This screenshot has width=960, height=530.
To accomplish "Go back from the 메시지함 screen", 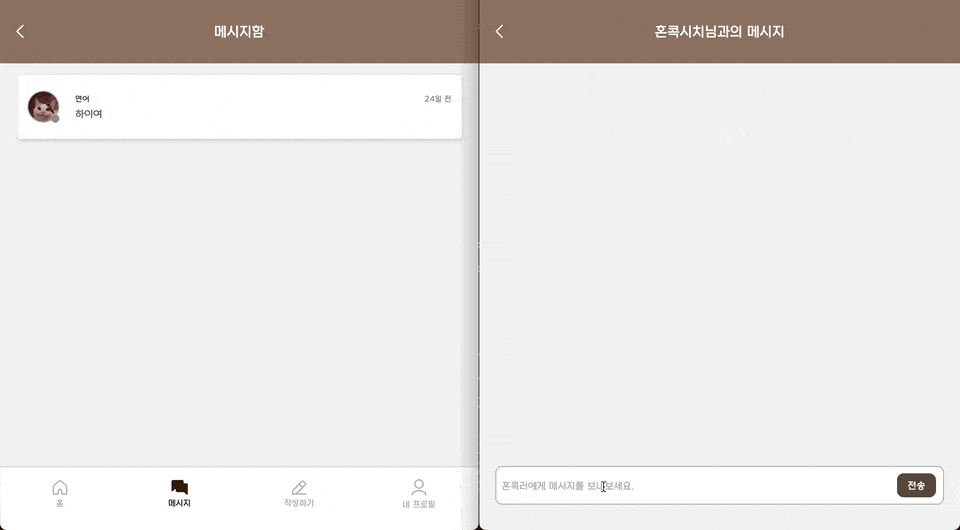I will pos(20,32).
